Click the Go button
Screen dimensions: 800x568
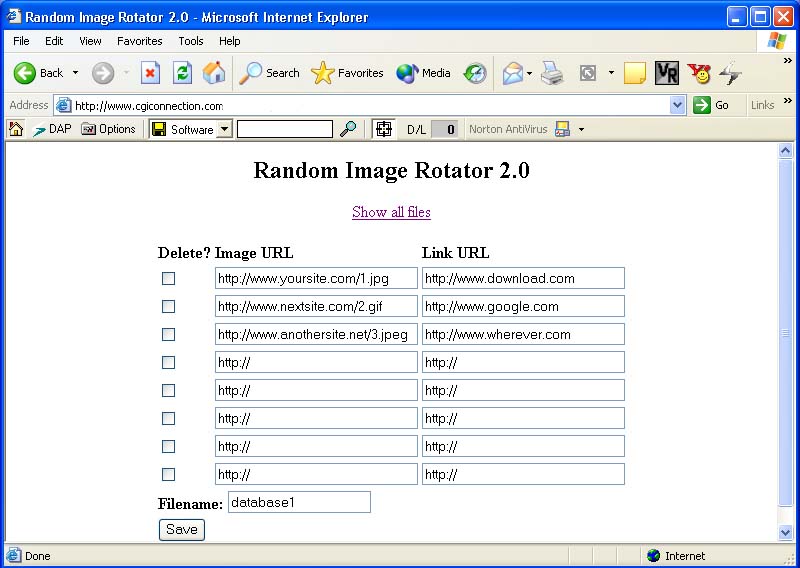[711, 105]
